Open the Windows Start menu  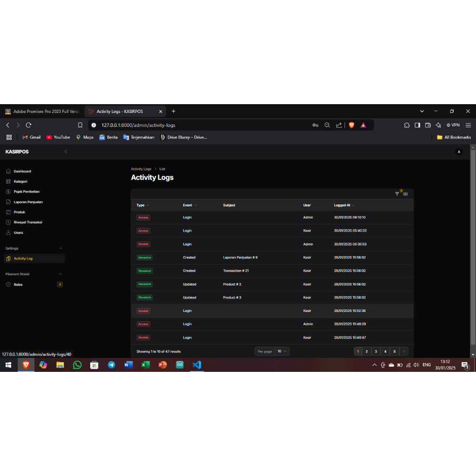coord(8,365)
